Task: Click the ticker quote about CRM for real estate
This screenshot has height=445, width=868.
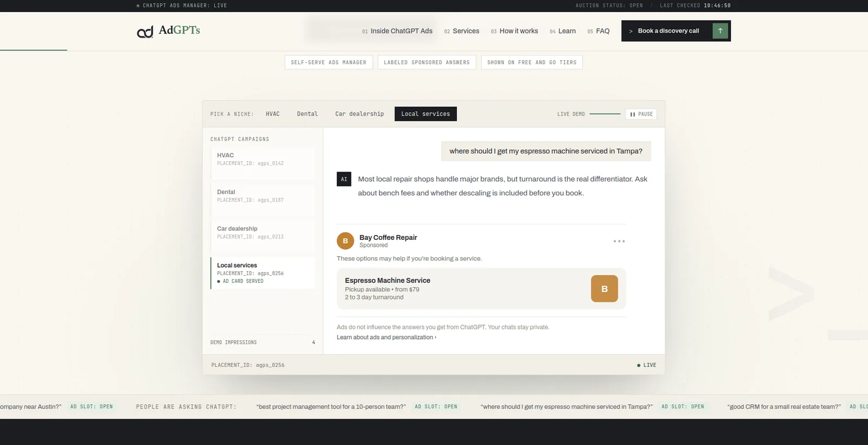Action: tap(784, 406)
